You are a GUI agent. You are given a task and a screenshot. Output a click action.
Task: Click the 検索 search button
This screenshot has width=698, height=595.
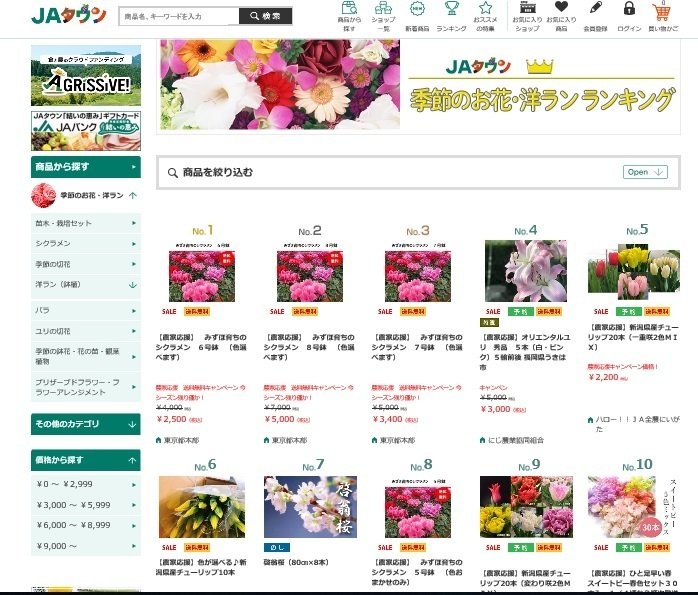[265, 16]
